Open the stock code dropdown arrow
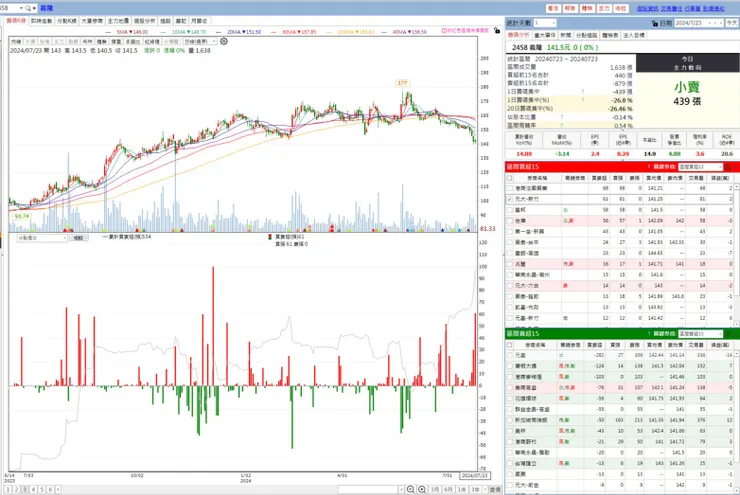The image size is (740, 495). tap(21, 8)
